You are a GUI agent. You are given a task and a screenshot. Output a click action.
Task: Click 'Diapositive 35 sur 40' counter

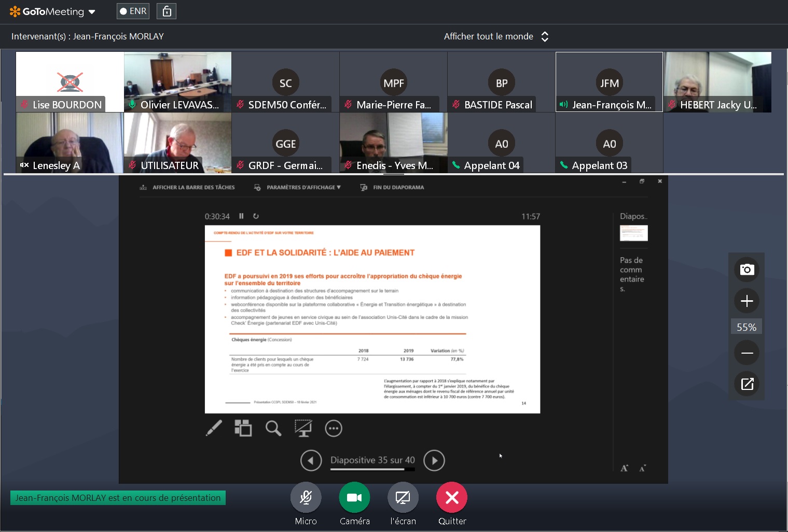372,460
